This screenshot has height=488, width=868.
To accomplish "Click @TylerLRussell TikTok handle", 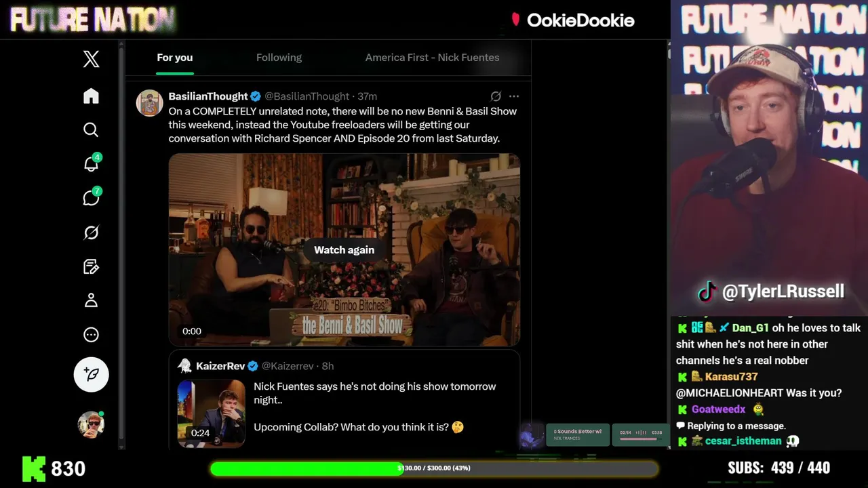I will pyautogui.click(x=783, y=291).
